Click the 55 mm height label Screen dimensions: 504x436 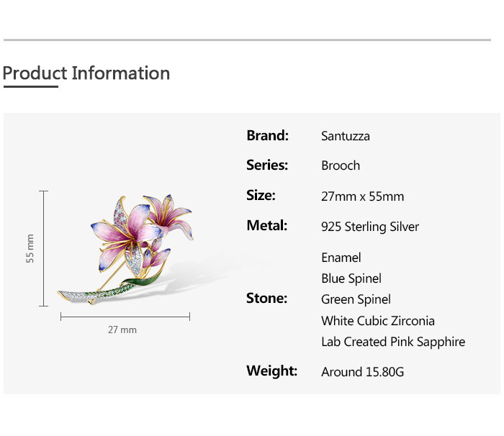pyautogui.click(x=30, y=248)
